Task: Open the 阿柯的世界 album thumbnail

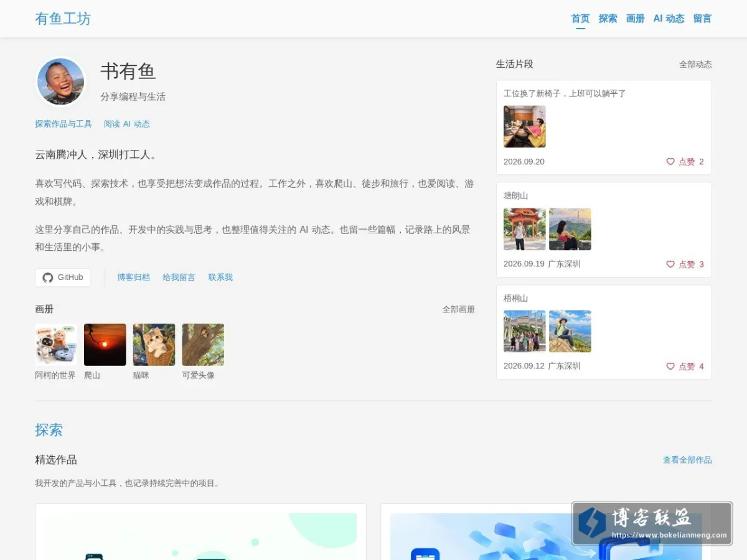Action: pyautogui.click(x=56, y=345)
